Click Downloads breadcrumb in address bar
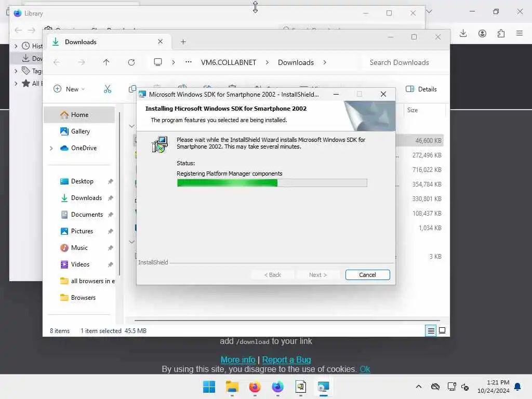 (296, 62)
